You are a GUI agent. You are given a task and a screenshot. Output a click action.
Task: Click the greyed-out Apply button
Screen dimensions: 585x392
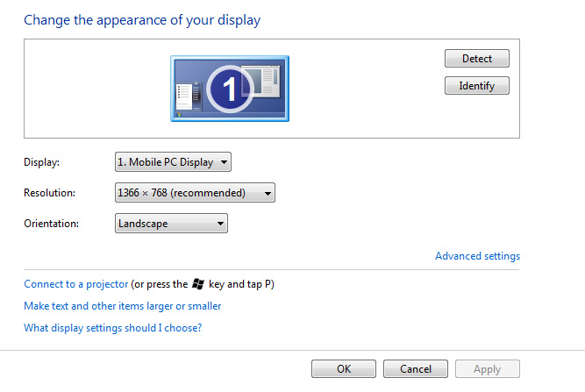[487, 369]
